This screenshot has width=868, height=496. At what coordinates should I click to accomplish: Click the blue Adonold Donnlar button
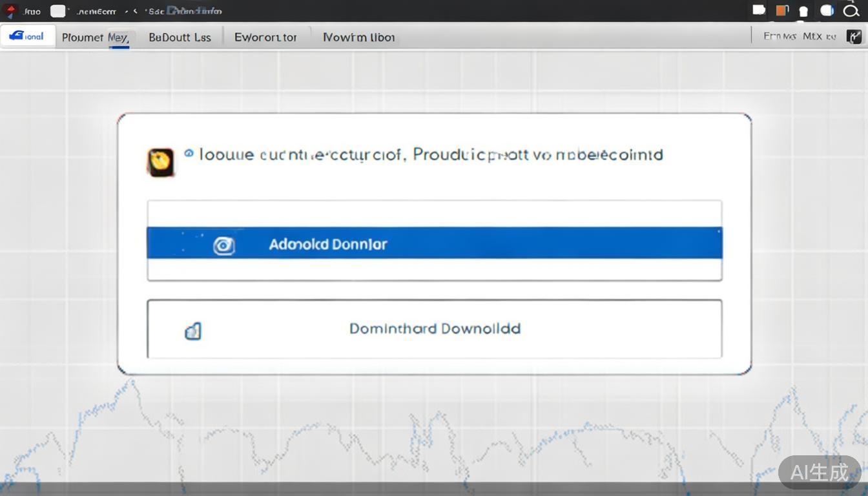click(x=434, y=243)
